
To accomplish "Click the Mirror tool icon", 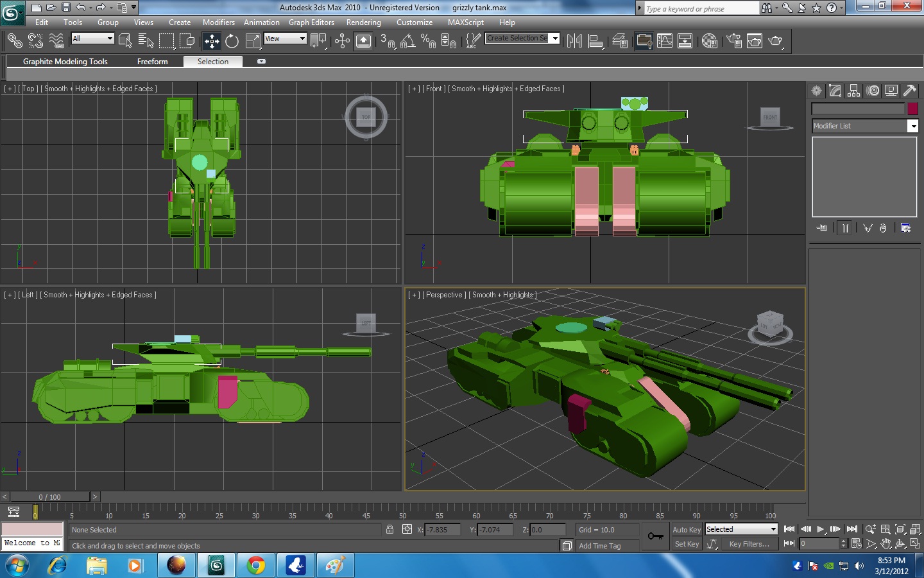I will (575, 41).
